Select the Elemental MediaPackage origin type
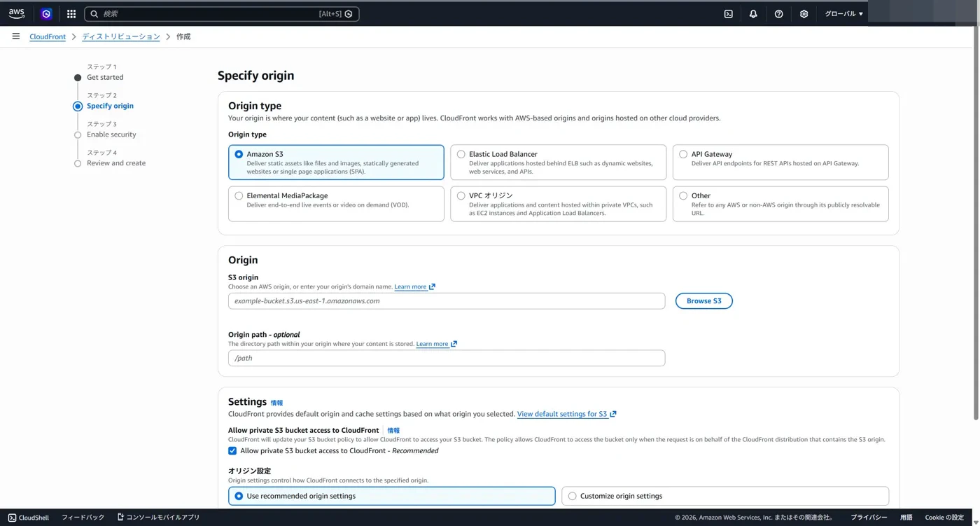Screen dimensions: 980x526 [336, 204]
